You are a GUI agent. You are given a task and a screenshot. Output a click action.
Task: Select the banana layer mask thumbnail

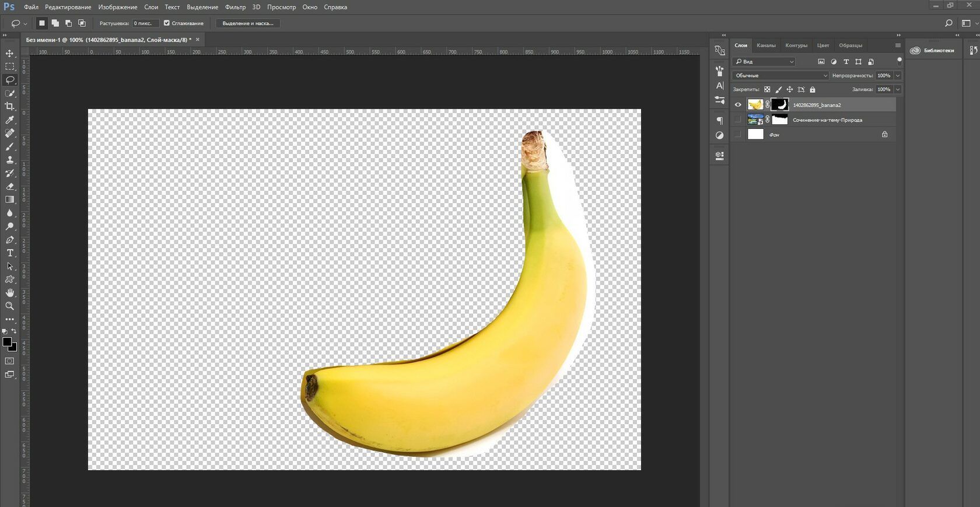[780, 105]
